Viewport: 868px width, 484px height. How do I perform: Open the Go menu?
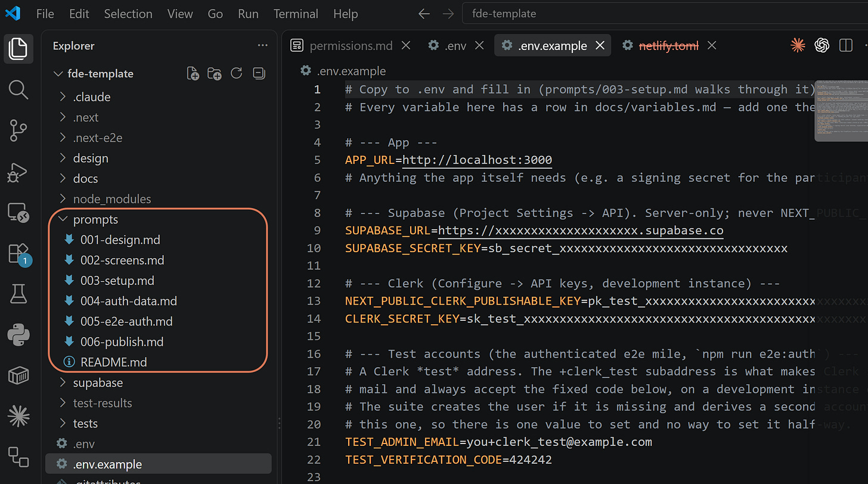click(215, 13)
